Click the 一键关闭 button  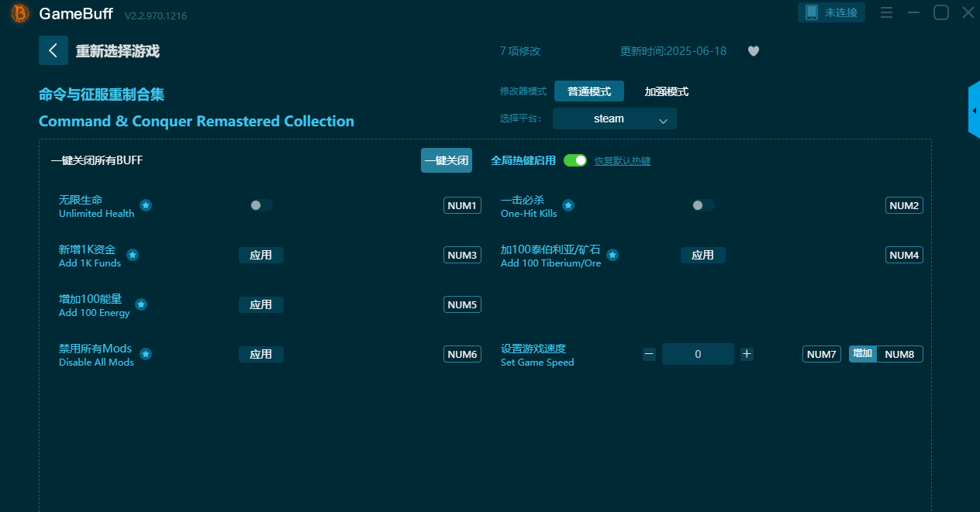pyautogui.click(x=447, y=160)
